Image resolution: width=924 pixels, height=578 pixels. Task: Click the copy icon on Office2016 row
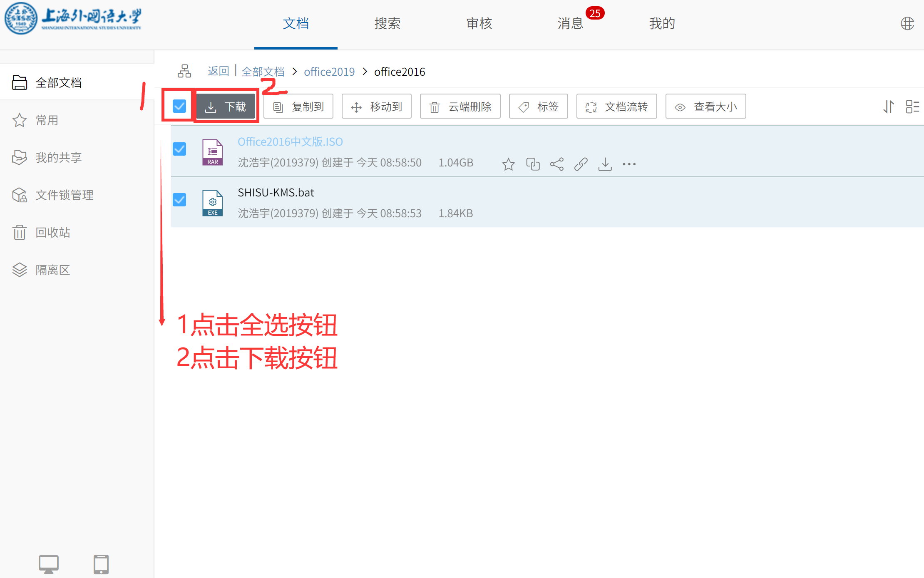pos(533,164)
